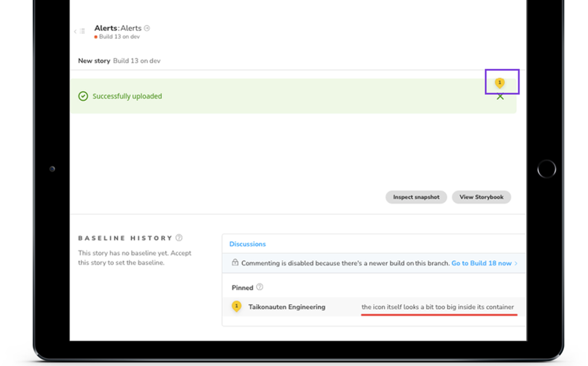Click the lock icon in commenting disabled notice

tap(235, 263)
